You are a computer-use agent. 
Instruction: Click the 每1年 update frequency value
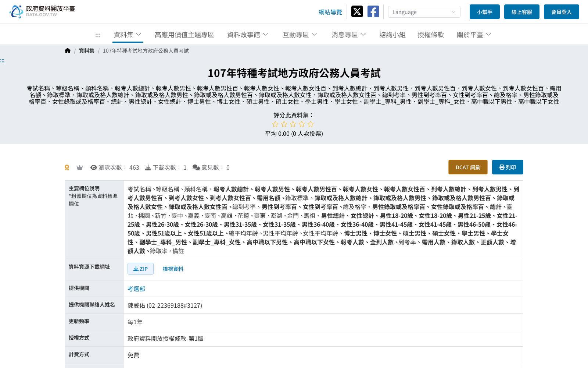(x=135, y=322)
